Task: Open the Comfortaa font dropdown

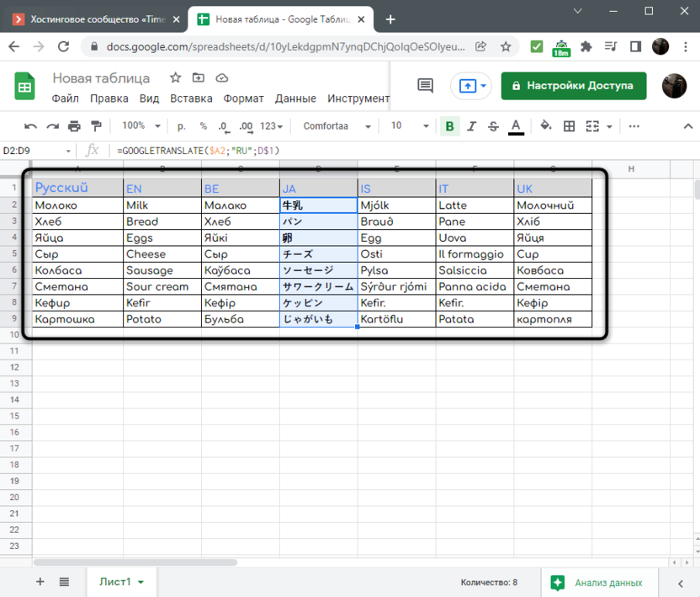Action: [337, 126]
